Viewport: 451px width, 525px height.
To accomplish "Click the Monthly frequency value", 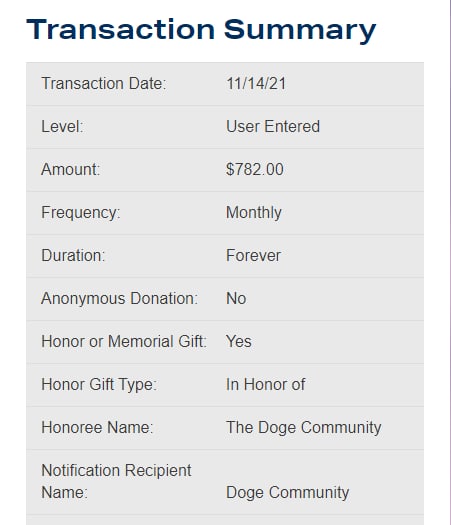I will pyautogui.click(x=254, y=213).
